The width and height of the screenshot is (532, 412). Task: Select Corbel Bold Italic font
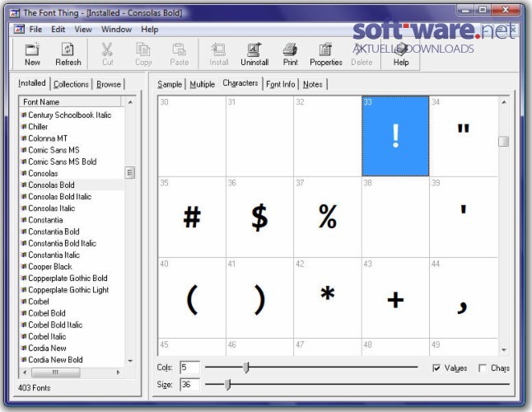pyautogui.click(x=55, y=325)
